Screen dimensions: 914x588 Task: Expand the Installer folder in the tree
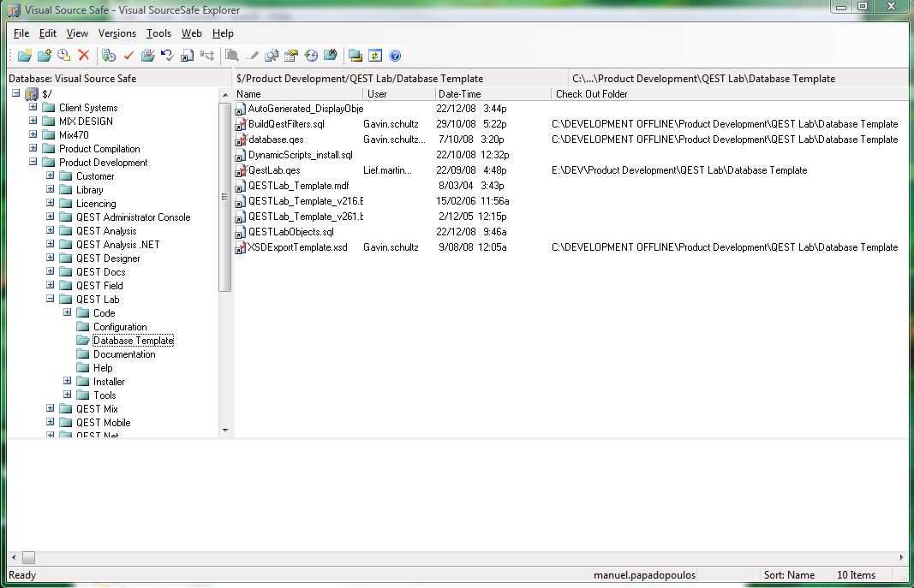pyautogui.click(x=68, y=382)
